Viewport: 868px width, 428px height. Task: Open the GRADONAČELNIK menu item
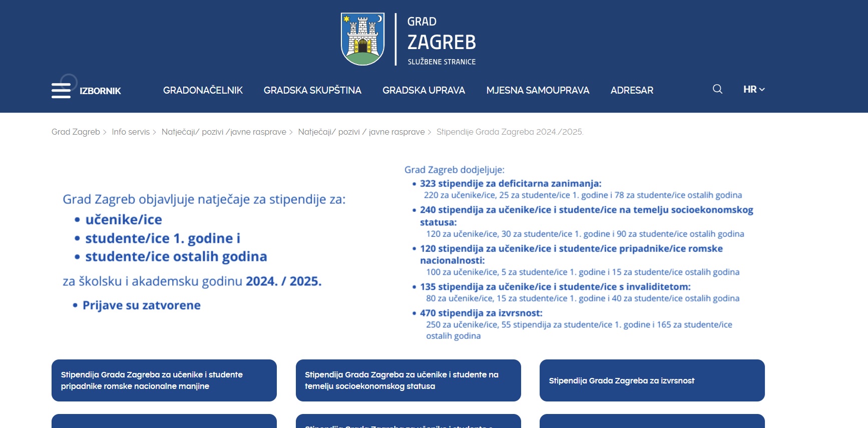(x=203, y=91)
